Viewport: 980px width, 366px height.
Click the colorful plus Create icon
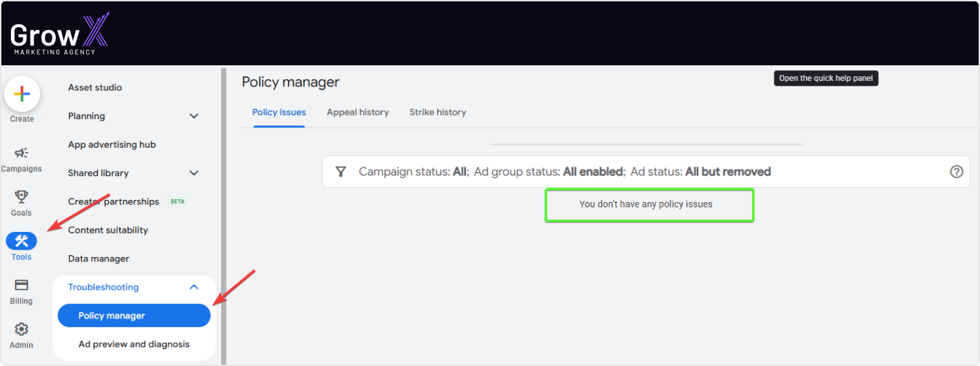(22, 94)
